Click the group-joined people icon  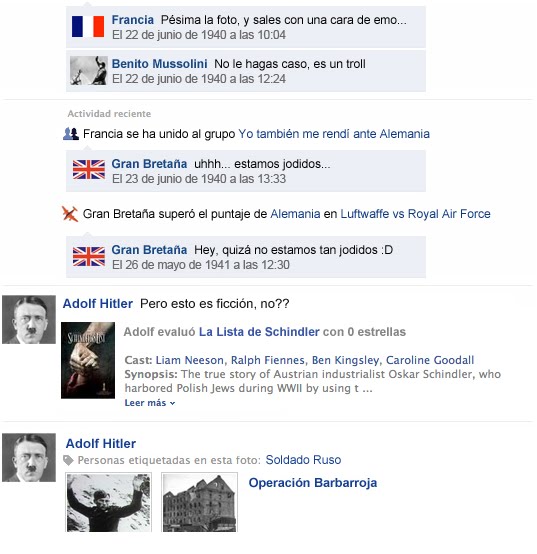tap(71, 134)
